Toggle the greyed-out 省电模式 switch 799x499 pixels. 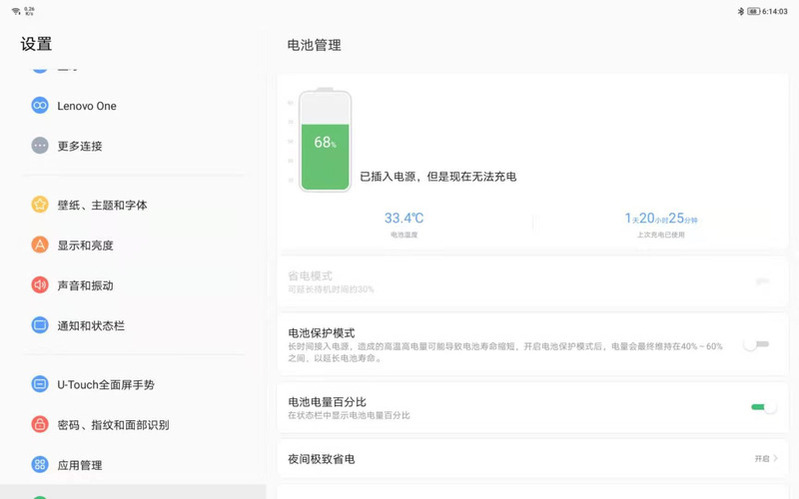[x=762, y=281]
